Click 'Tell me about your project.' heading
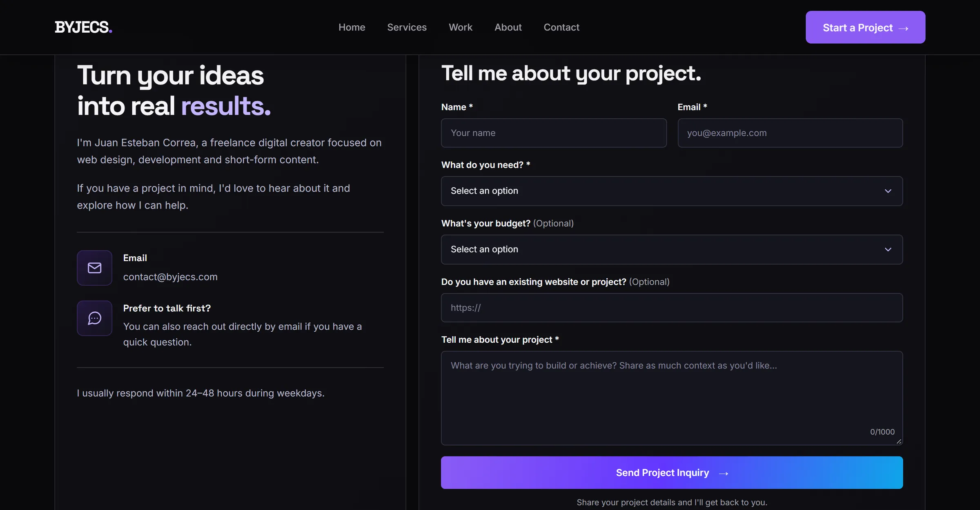The image size is (980, 510). (x=571, y=73)
